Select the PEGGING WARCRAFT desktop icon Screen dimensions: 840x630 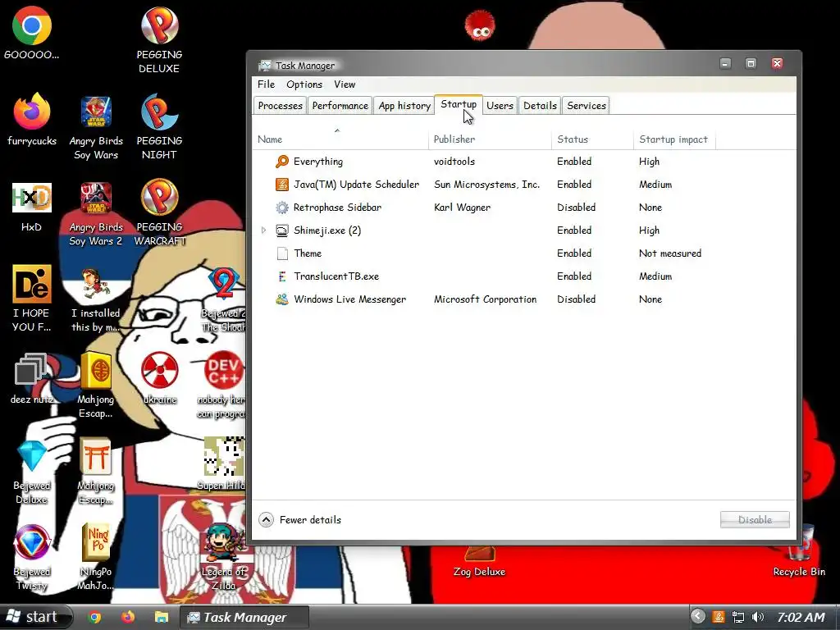tap(160, 198)
